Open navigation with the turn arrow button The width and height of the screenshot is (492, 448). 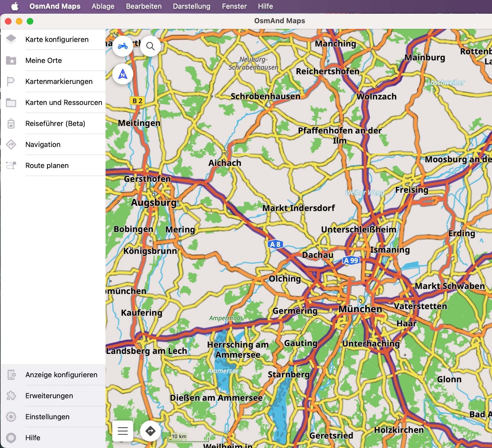pyautogui.click(x=150, y=431)
